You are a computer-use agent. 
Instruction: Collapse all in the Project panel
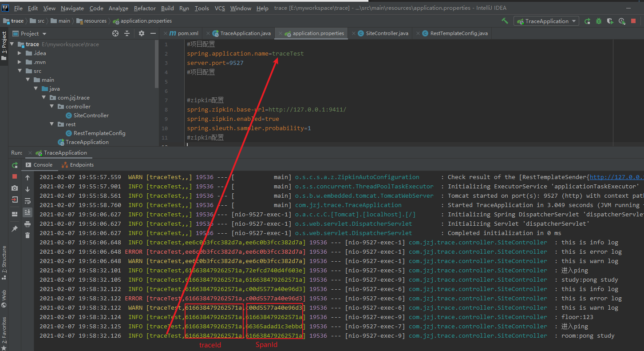(127, 33)
